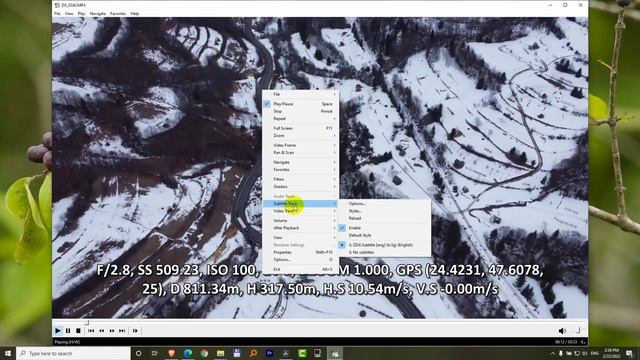This screenshot has height=360, width=640.
Task: Open the green Camtasia icon on taskbar
Action: [x=302, y=353]
